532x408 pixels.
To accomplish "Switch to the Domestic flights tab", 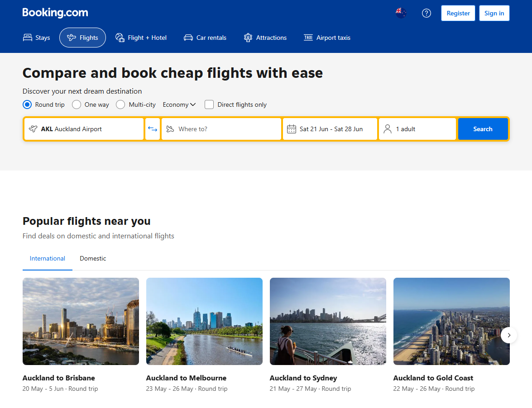I will (x=92, y=258).
